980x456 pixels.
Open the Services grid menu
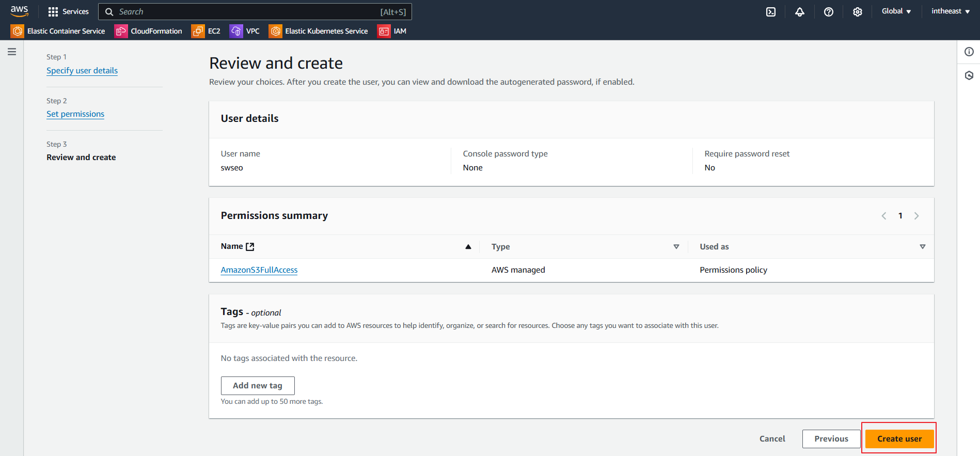(53, 11)
